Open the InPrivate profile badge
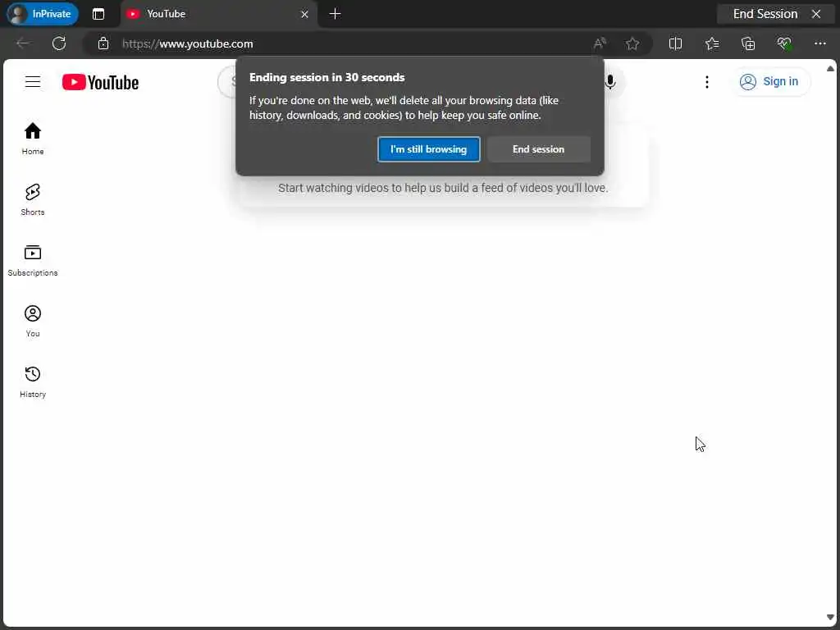Screen dimensions: 840x630 (x=43, y=14)
